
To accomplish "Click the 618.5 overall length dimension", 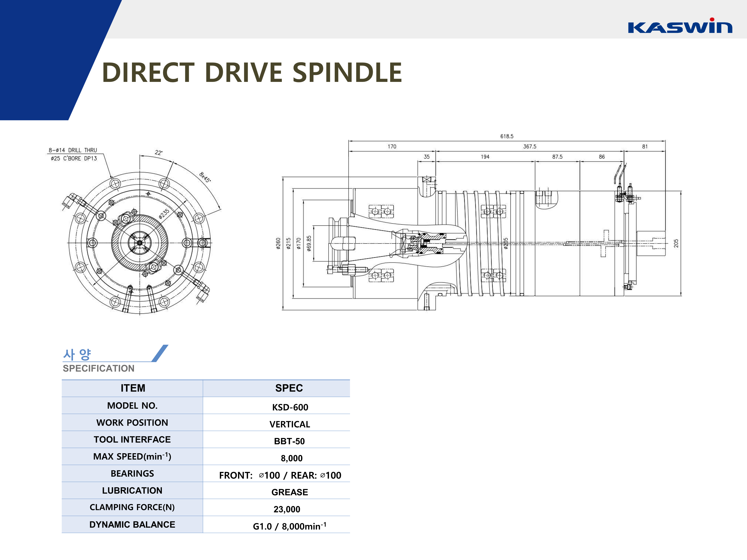I will click(506, 136).
